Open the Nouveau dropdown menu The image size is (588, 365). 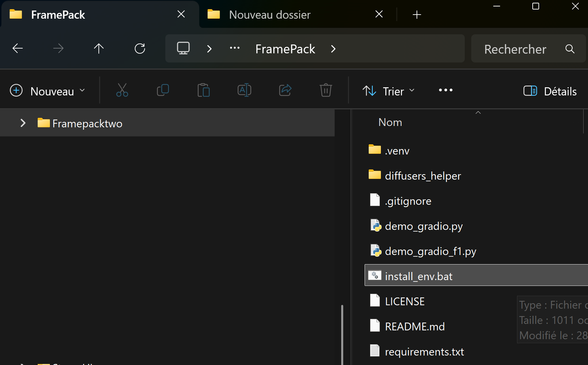(x=48, y=91)
